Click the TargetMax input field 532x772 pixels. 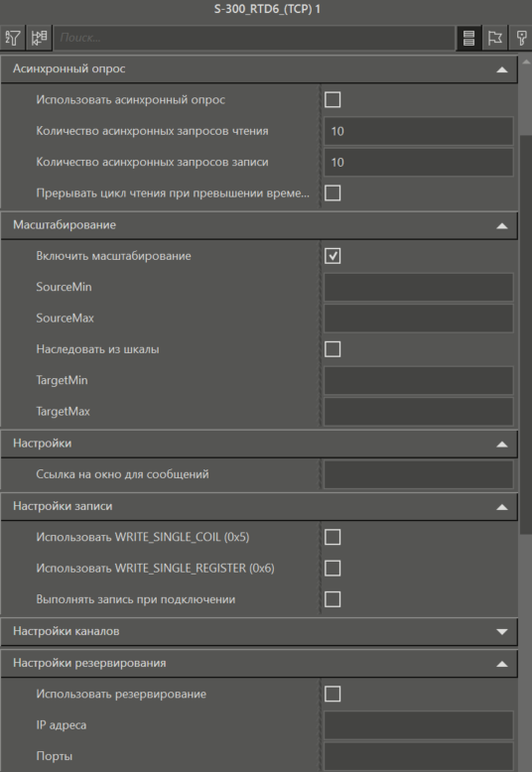pyautogui.click(x=419, y=412)
